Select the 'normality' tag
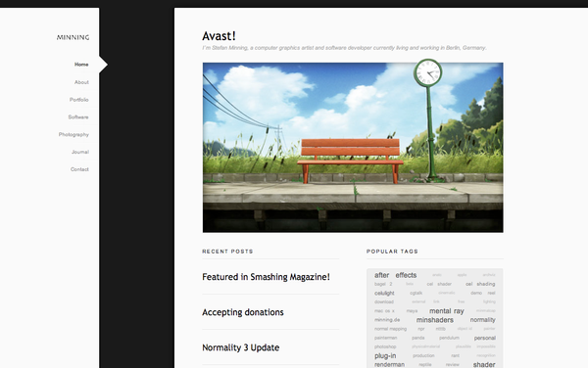The height and width of the screenshot is (368, 588). [x=482, y=320]
